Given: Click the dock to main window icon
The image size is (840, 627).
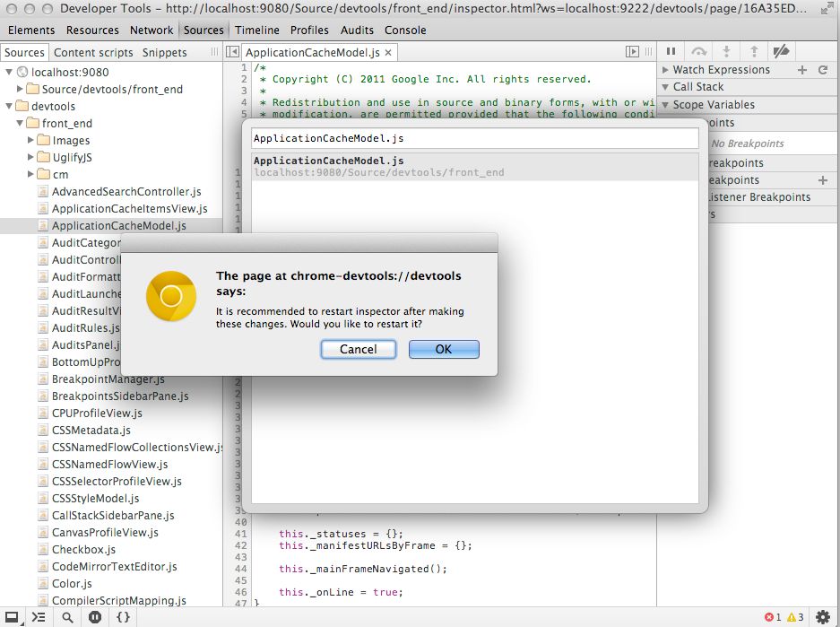Looking at the screenshot, I should point(12,617).
